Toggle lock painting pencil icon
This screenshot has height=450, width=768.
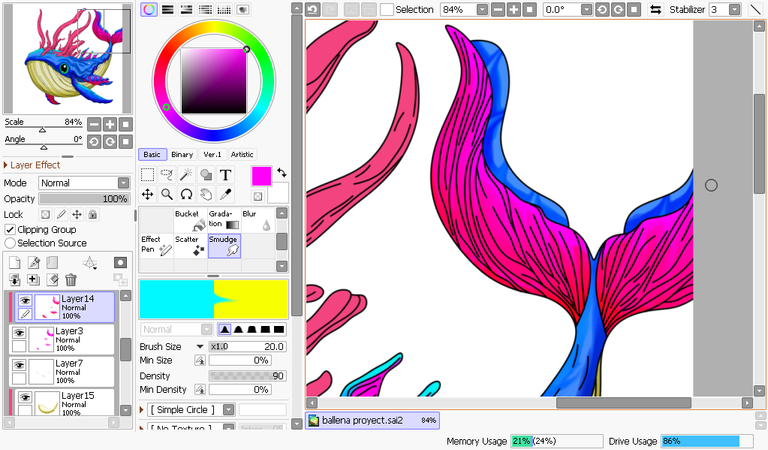pyautogui.click(x=61, y=214)
